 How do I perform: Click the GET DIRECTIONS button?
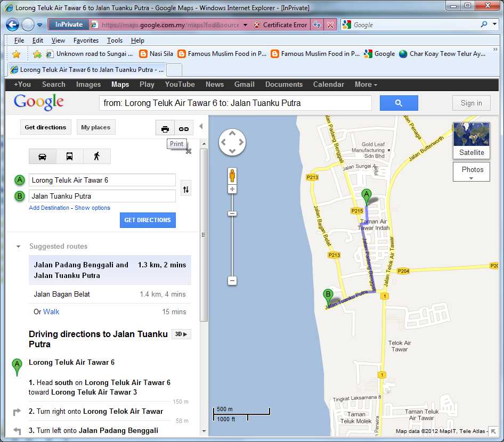pyautogui.click(x=148, y=220)
